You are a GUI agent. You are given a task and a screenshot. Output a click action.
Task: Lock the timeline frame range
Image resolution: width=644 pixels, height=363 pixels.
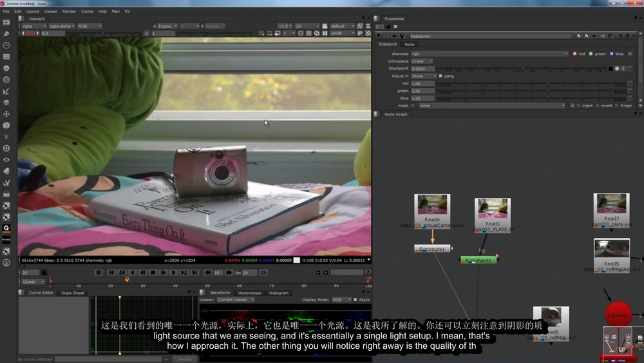(x=44, y=273)
